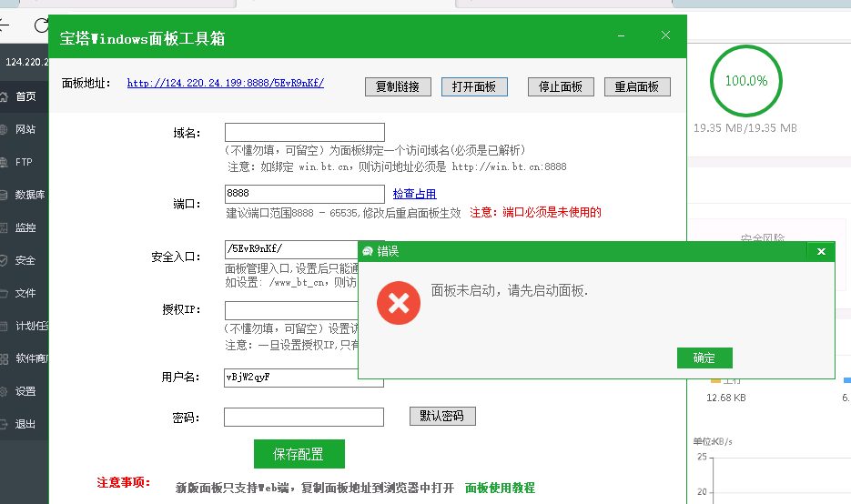Open 数据库 in the browser sidebar
Screen dimensions: 851x504
25,195
